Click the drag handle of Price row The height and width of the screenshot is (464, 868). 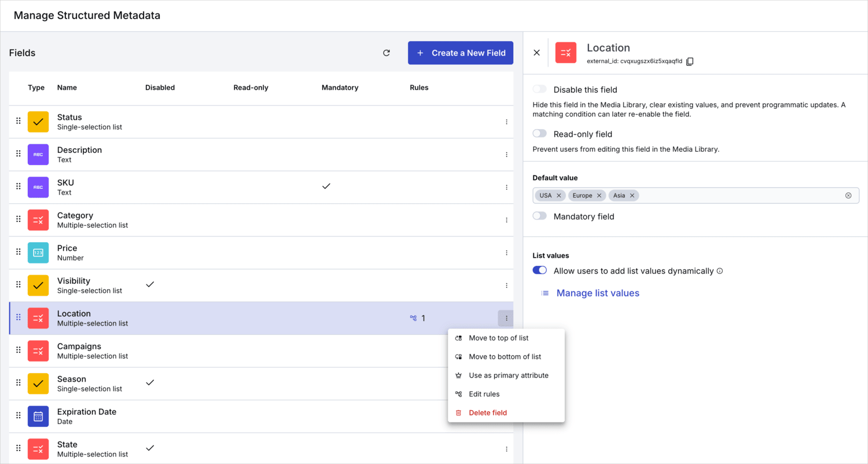tap(18, 252)
